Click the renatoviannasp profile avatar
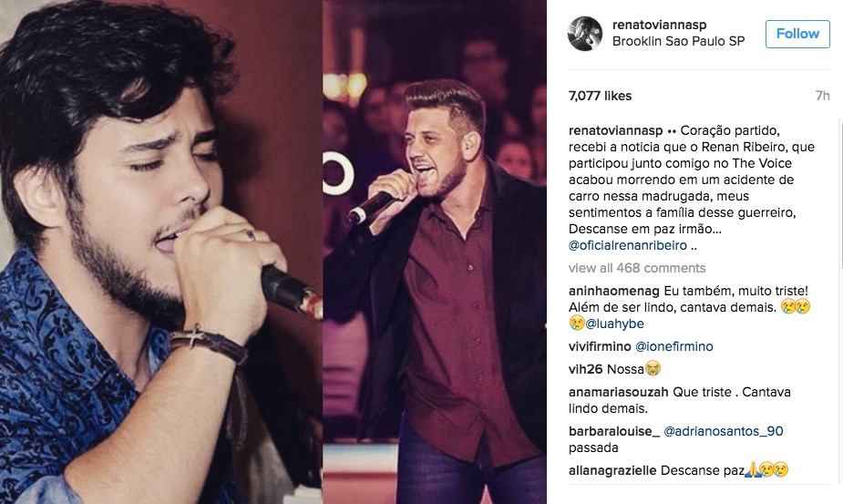843x504 pixels. pos(585,34)
